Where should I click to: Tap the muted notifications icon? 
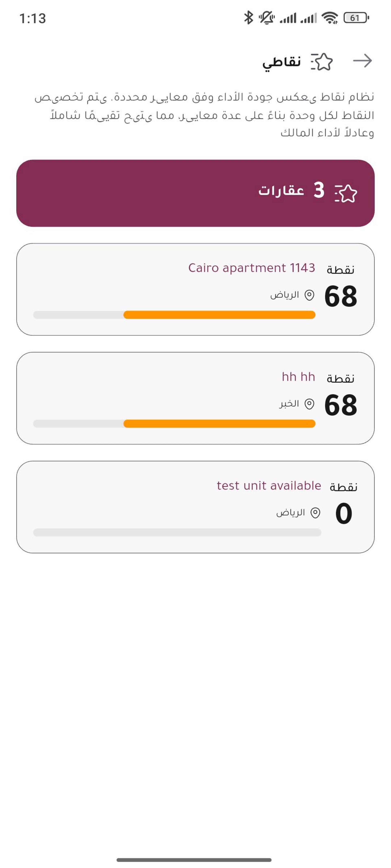(267, 17)
